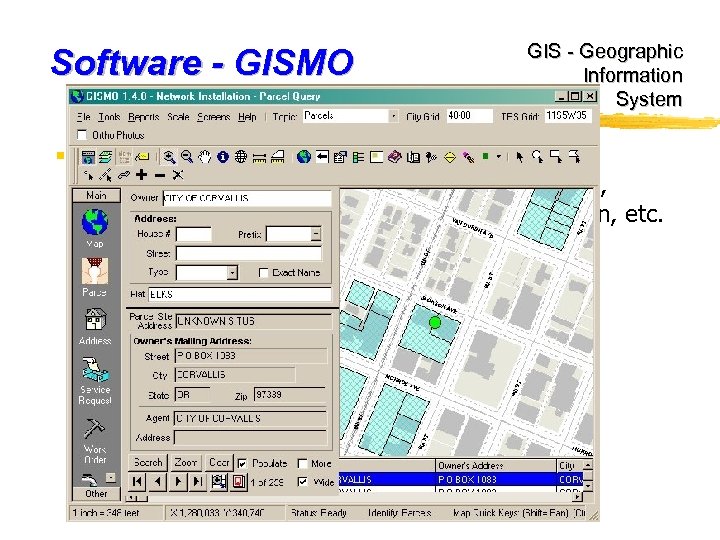The height and width of the screenshot is (540, 720).
Task: Click the Clear button
Action: pos(219,462)
